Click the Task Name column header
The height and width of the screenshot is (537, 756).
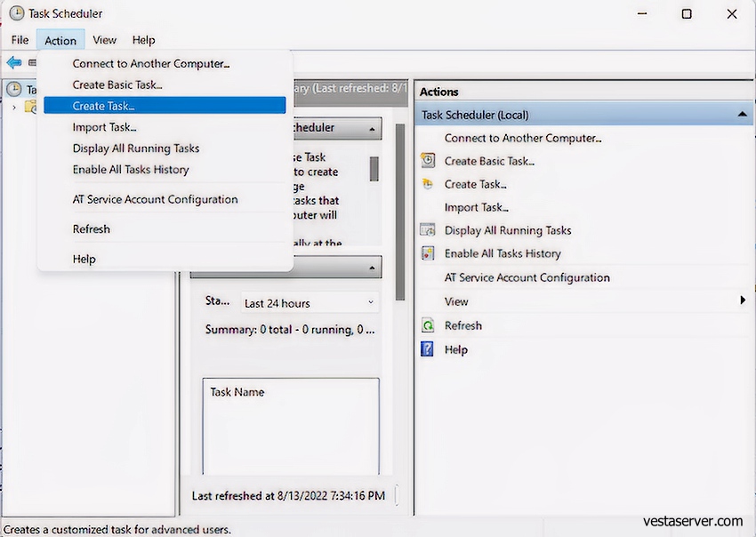tap(237, 392)
